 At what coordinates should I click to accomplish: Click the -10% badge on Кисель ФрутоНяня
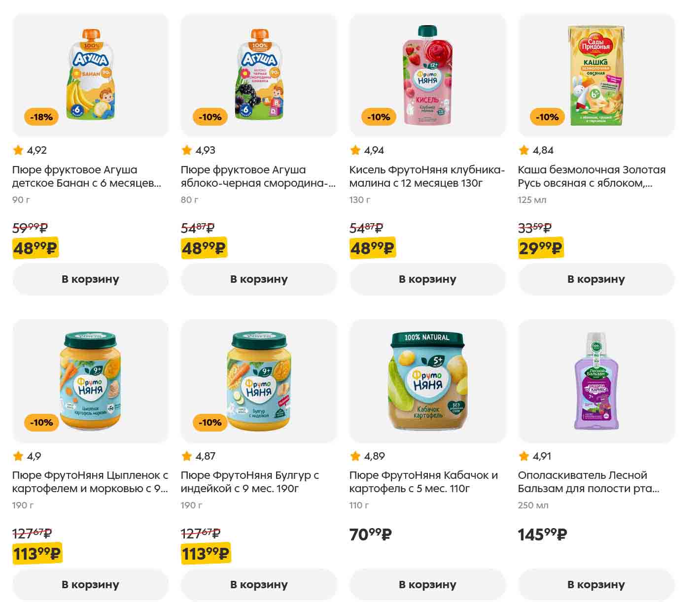pos(379,117)
